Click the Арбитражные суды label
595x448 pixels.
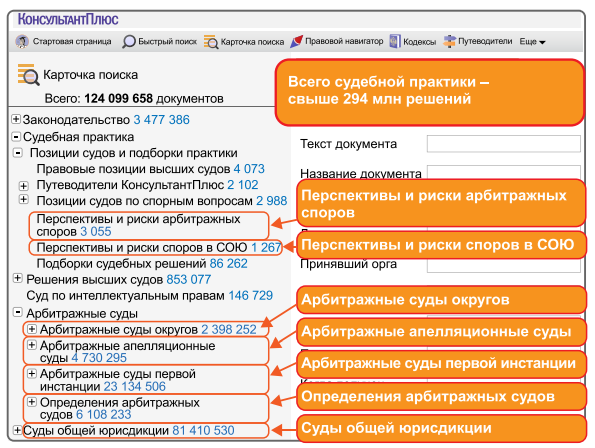(82, 314)
